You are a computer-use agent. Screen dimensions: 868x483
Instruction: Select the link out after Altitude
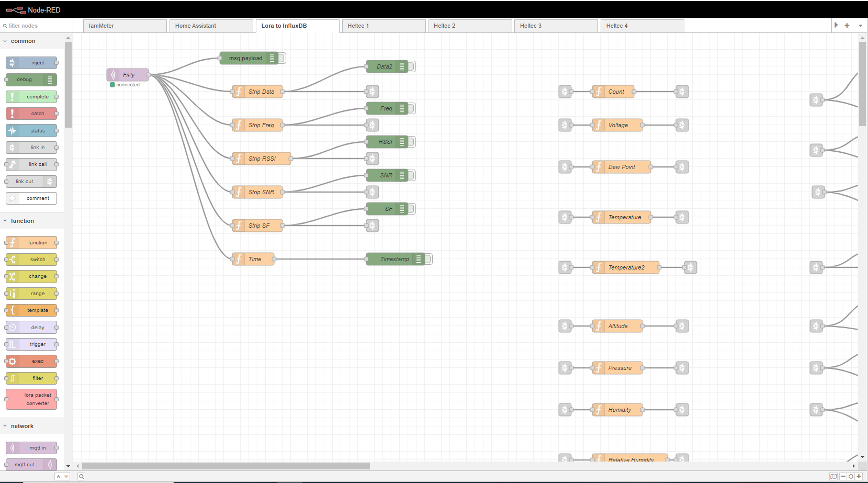tap(682, 326)
